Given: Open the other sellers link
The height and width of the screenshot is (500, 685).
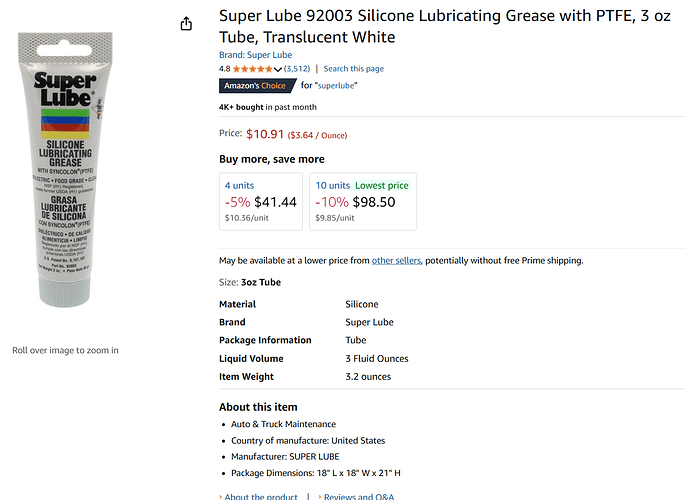Looking at the screenshot, I should (396, 261).
